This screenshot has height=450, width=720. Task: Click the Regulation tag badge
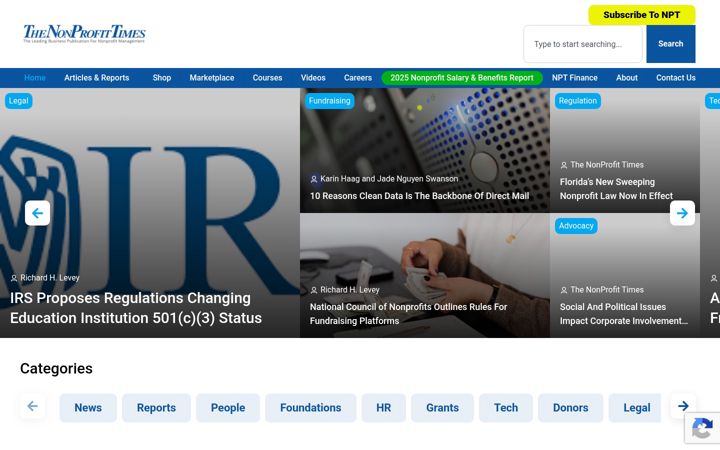click(x=578, y=101)
